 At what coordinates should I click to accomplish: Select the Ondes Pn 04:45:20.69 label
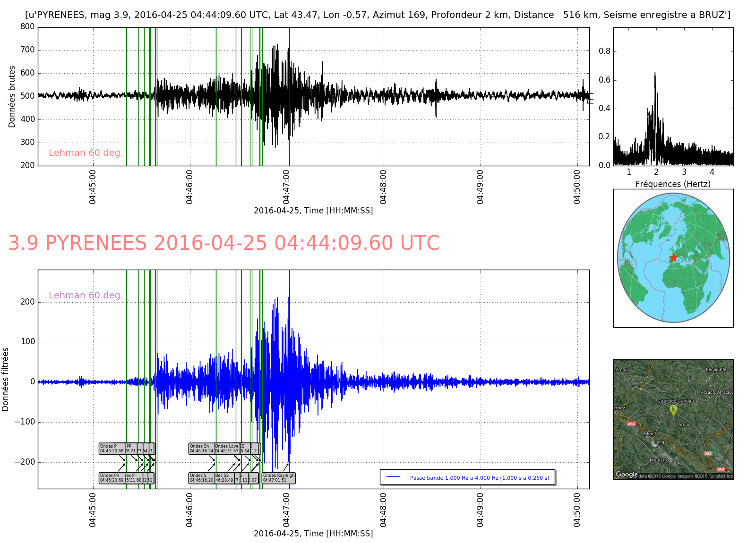112,478
